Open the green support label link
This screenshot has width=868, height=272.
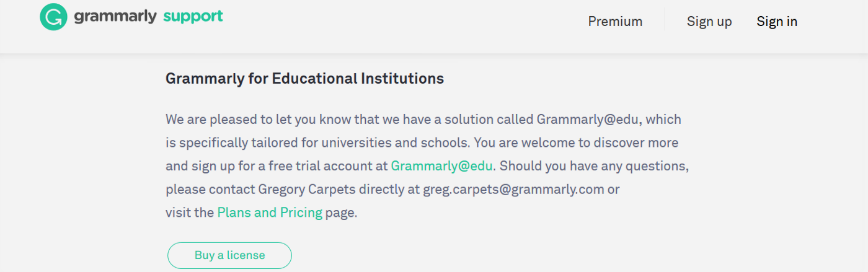click(x=193, y=17)
